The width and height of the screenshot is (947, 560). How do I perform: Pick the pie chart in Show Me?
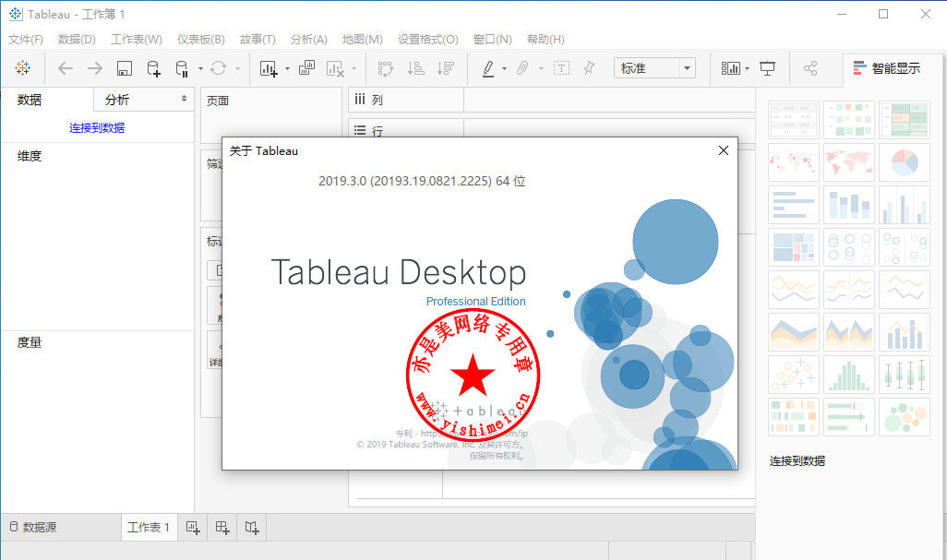pos(905,161)
